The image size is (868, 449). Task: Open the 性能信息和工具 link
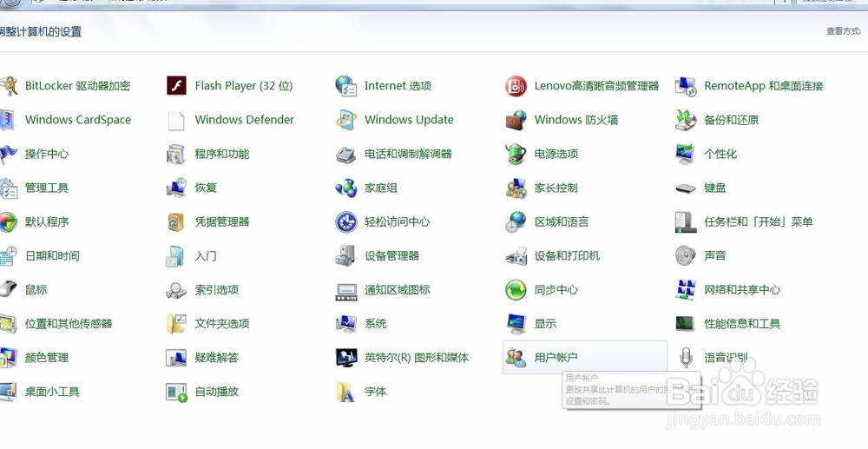(x=742, y=323)
